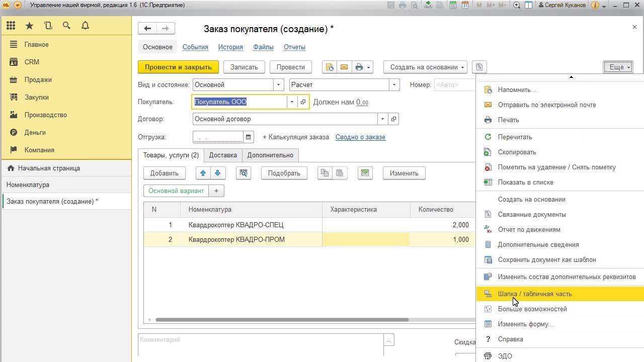
Task: Click the comment ellipsis button
Action: [x=388, y=340]
